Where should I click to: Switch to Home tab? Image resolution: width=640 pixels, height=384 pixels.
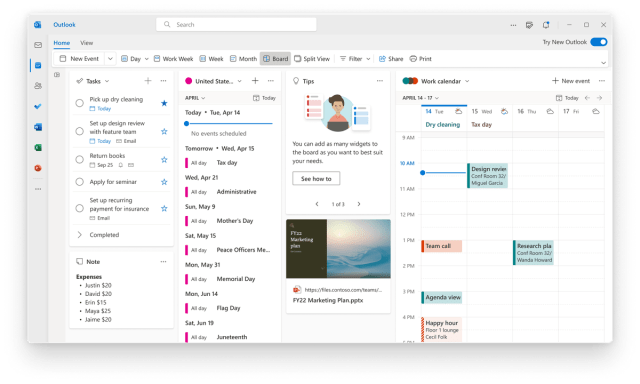coord(62,43)
